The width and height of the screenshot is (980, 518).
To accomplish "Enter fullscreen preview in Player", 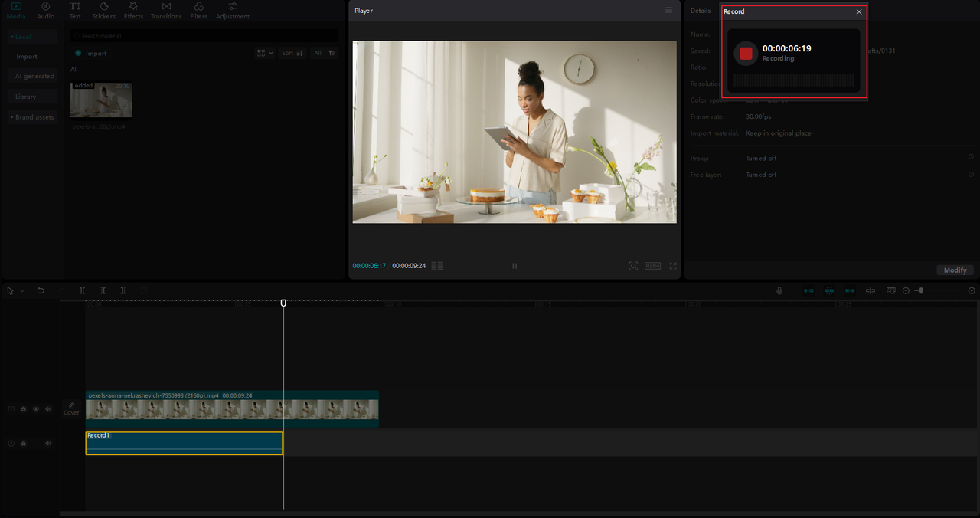I will click(x=673, y=266).
